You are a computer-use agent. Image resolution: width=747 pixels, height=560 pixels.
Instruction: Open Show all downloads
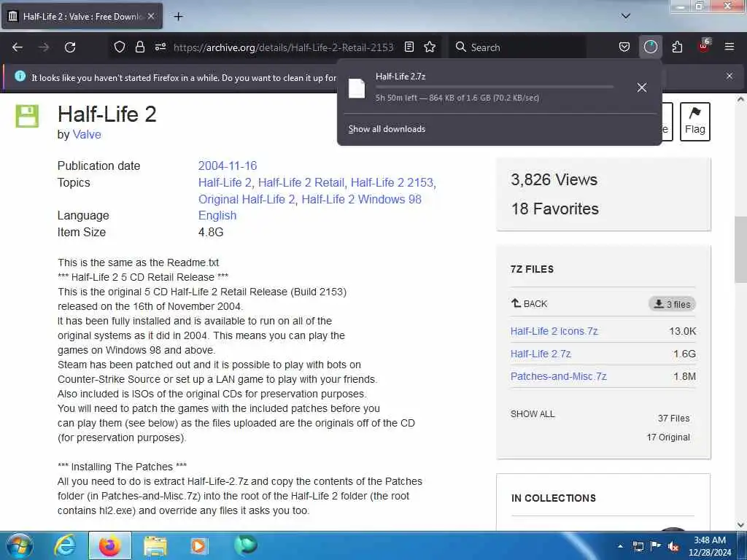click(x=387, y=129)
